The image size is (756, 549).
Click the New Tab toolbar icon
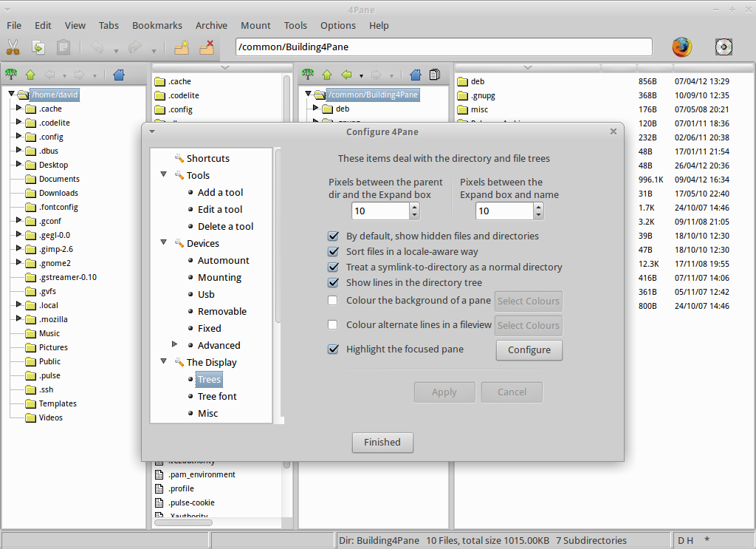(182, 47)
